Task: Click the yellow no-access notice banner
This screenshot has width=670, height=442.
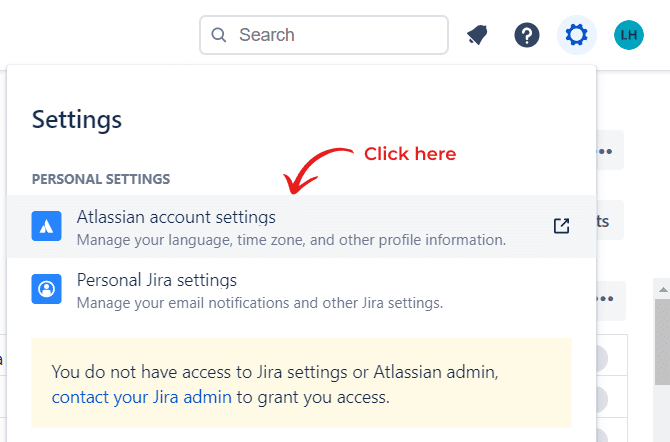Action: coord(301,383)
